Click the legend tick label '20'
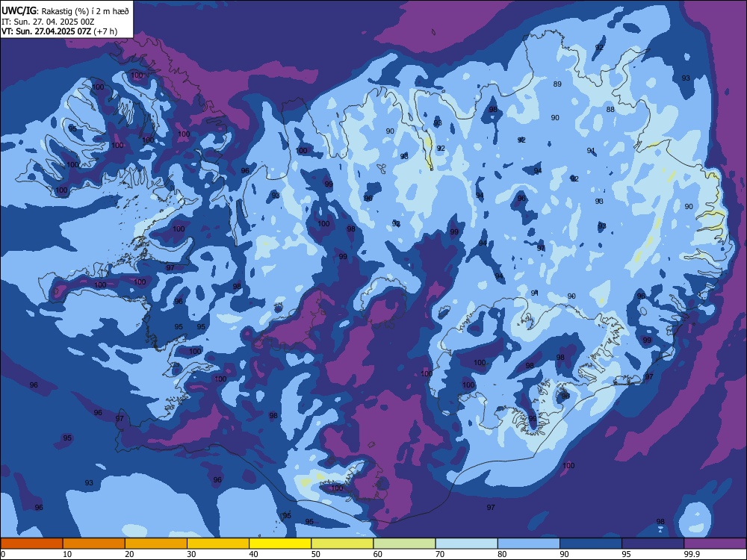 129,554
